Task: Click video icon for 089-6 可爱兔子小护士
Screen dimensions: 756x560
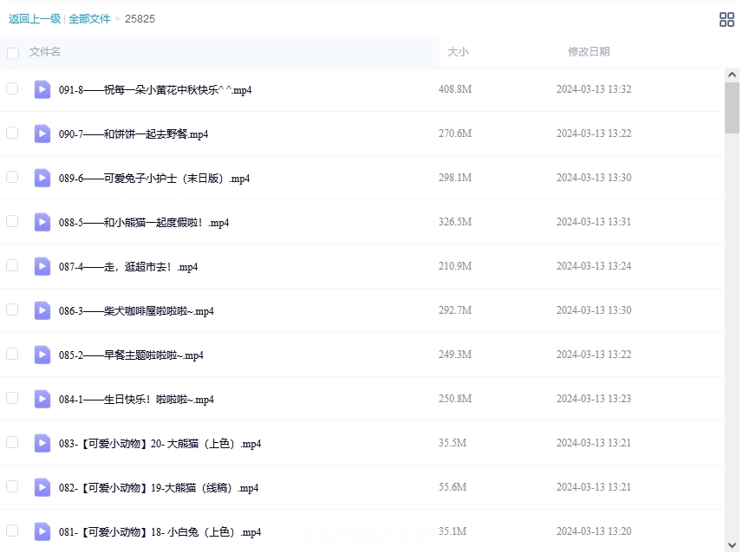Action: point(42,178)
